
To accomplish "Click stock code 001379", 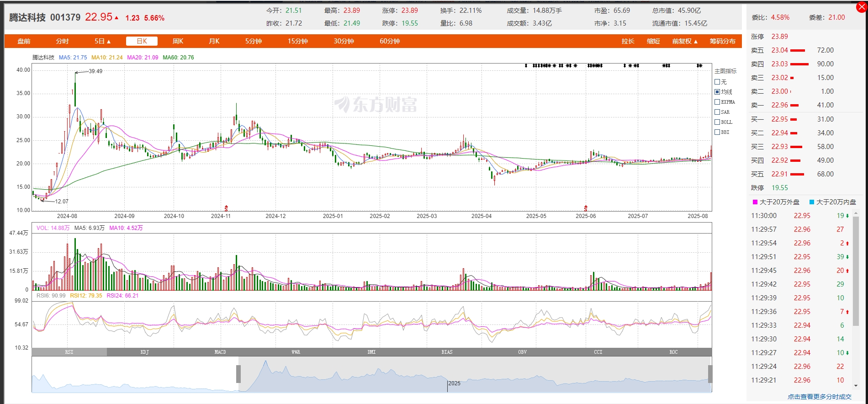I will (65, 17).
